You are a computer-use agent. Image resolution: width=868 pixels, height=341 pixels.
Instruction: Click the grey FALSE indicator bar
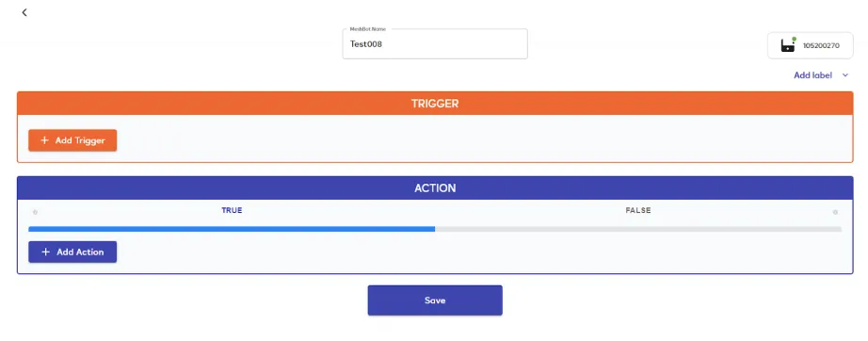coord(638,229)
